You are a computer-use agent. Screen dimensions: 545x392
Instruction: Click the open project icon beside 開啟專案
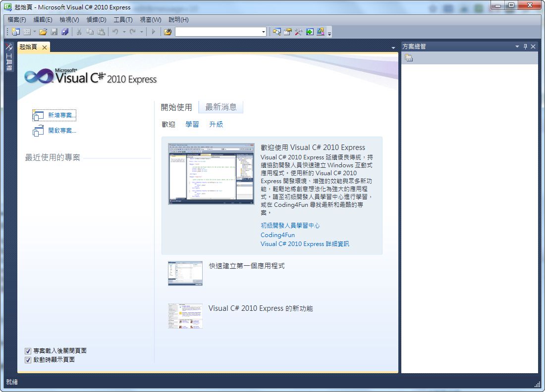[38, 131]
